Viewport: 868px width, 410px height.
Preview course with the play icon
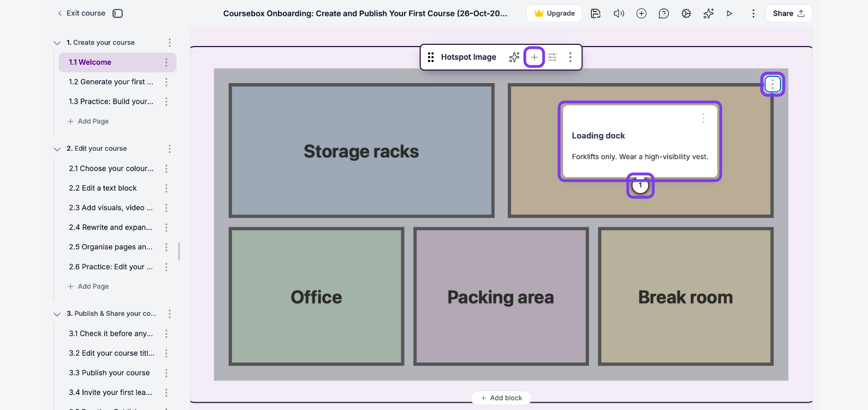click(730, 13)
